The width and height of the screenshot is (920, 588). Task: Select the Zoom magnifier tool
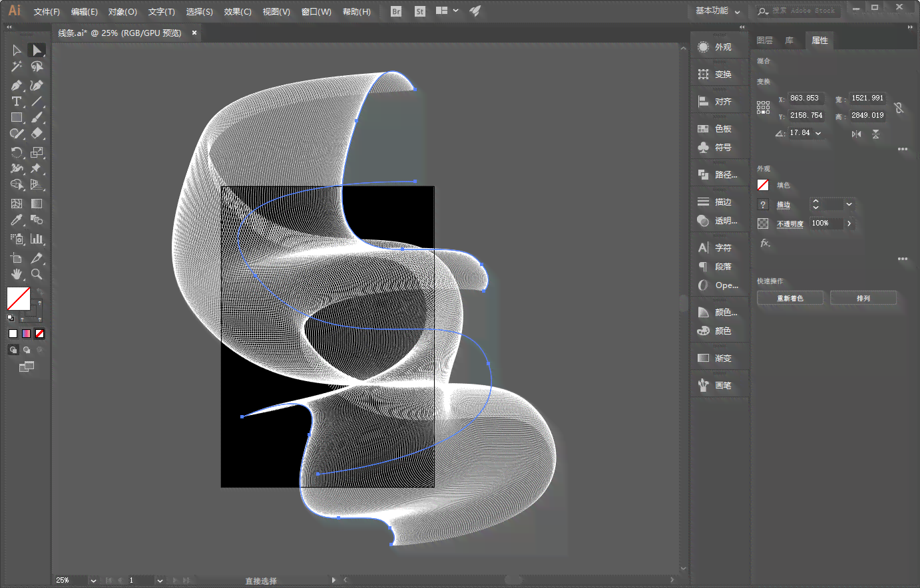[37, 273]
